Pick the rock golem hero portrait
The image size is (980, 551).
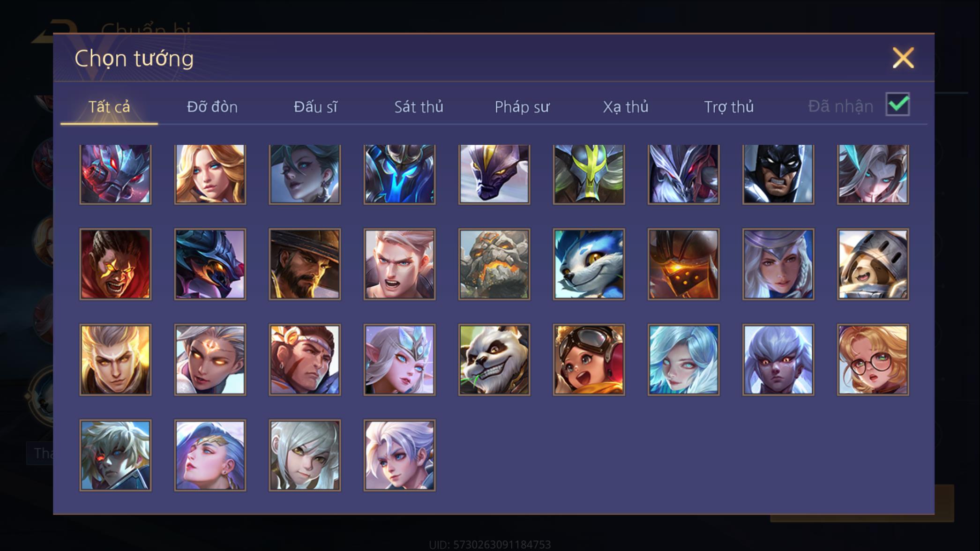click(x=494, y=264)
